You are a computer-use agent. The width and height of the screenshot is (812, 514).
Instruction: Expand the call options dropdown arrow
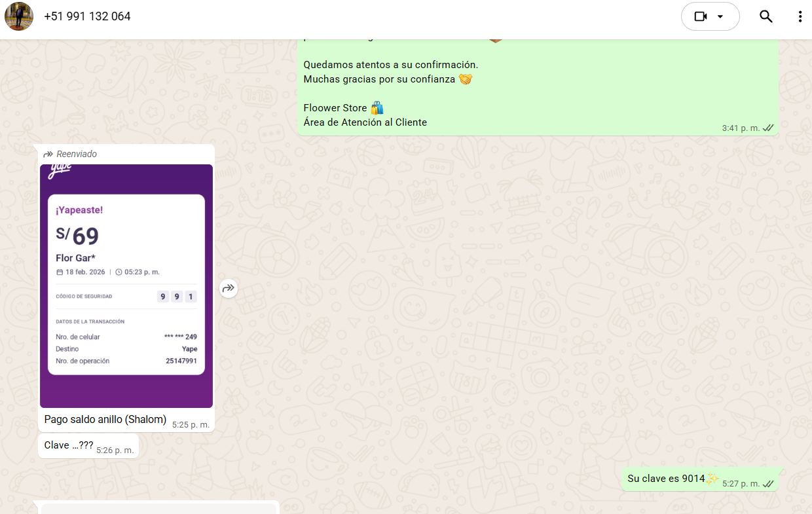pos(721,16)
